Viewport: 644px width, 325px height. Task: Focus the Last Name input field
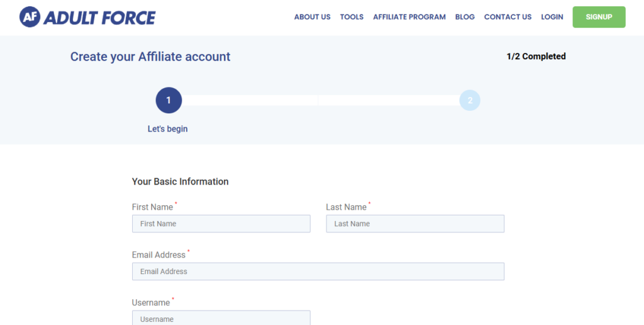pyautogui.click(x=415, y=224)
